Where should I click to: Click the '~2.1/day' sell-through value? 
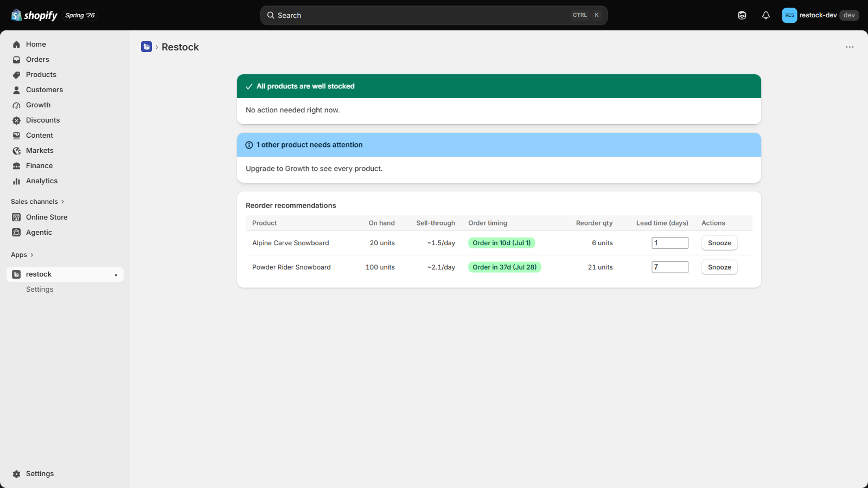[441, 267]
